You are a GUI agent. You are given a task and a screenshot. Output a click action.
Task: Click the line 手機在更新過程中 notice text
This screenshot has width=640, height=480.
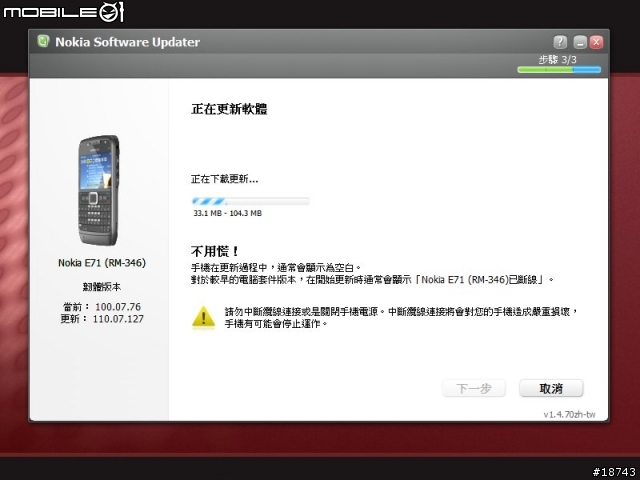click(276, 268)
